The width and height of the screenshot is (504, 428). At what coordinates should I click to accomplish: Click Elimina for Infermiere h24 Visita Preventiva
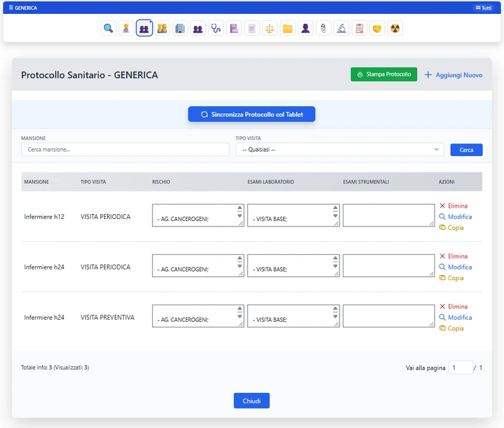[x=454, y=307]
